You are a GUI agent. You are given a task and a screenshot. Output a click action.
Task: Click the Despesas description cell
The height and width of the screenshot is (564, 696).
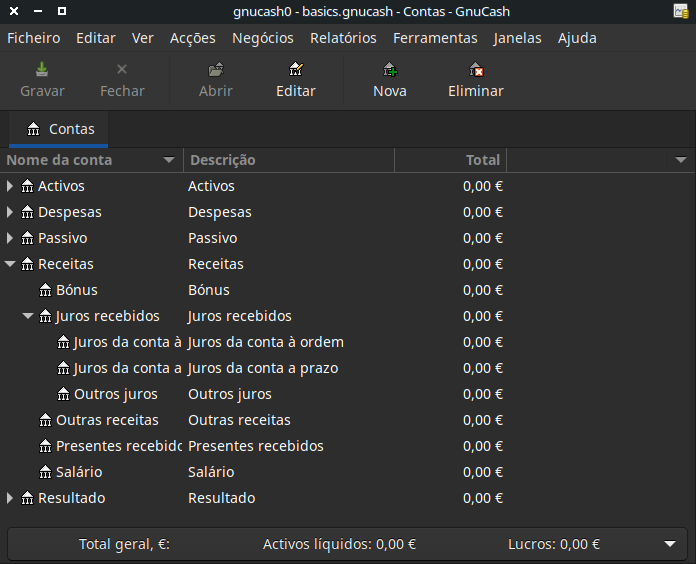(220, 212)
